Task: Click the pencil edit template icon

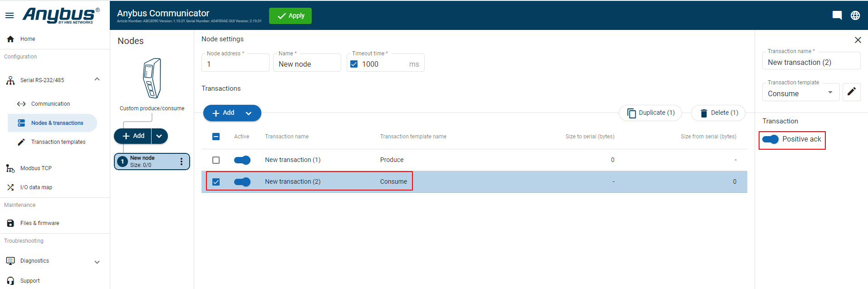Action: [x=851, y=92]
